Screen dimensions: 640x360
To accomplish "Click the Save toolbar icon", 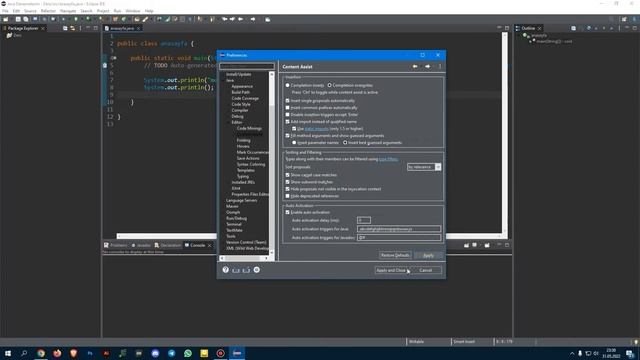I will pos(18,19).
